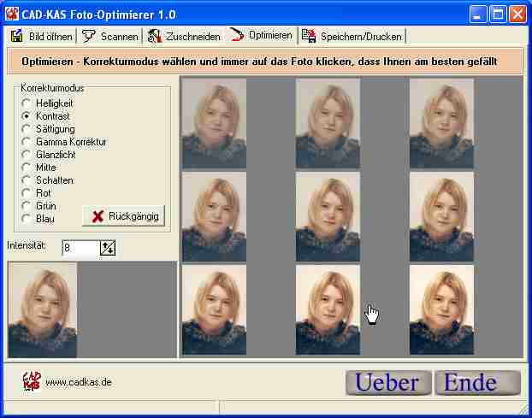Click the Ende button to exit

[476, 382]
